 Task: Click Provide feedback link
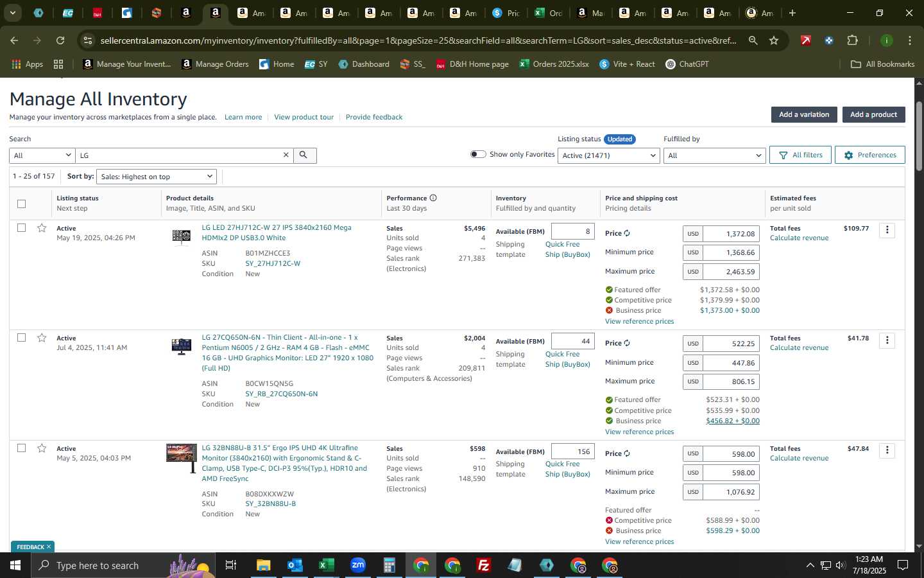[x=374, y=117]
